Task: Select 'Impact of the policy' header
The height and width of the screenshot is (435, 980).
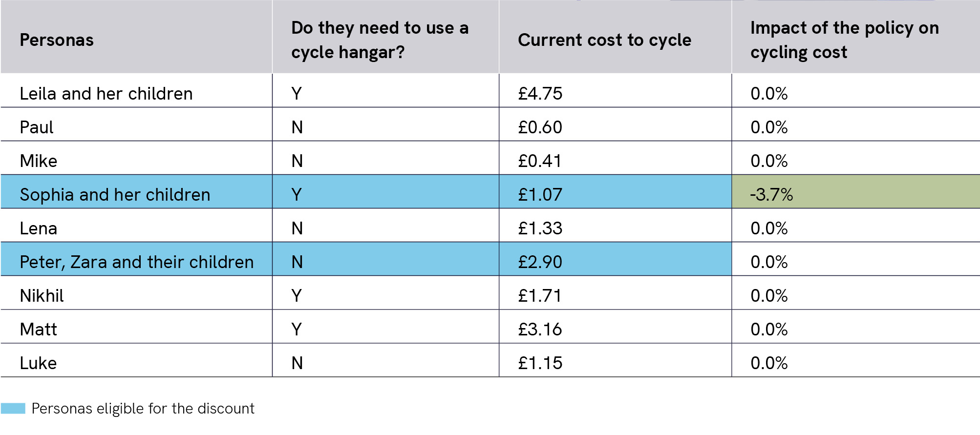Action: pos(844,40)
